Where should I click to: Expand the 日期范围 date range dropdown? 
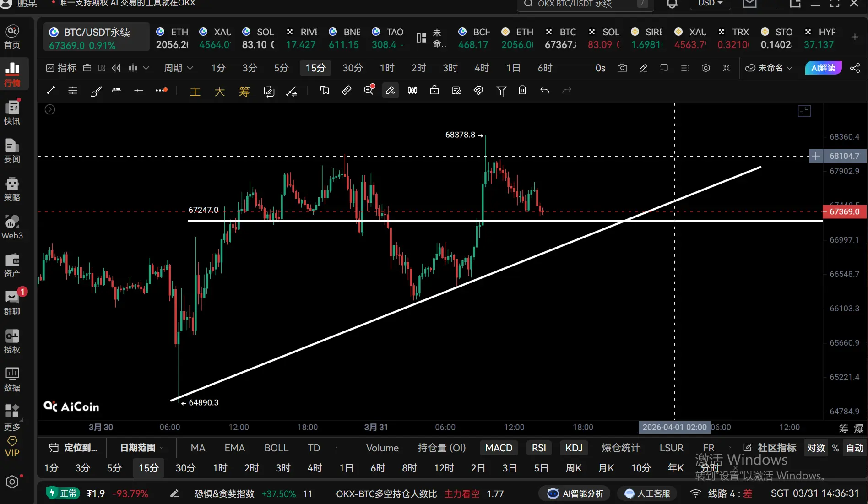[x=141, y=448]
